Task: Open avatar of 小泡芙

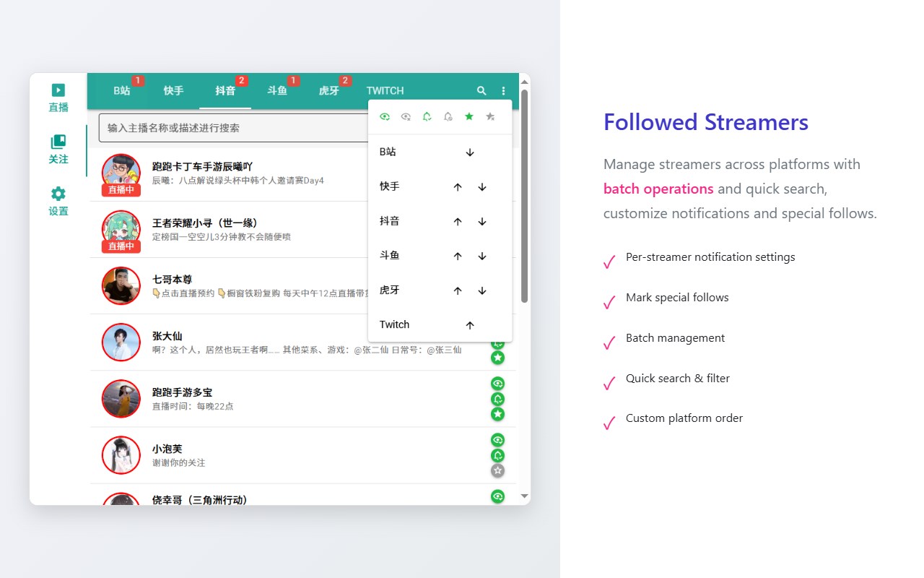Action: (x=121, y=454)
